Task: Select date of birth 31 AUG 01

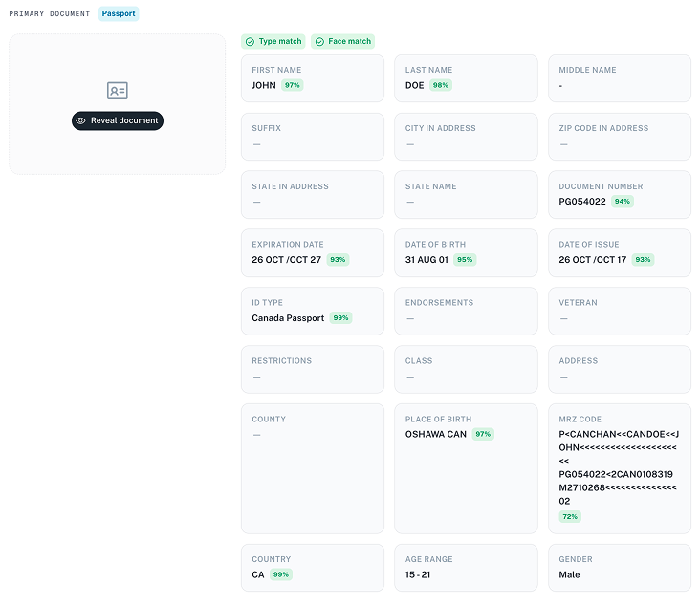Action: tap(427, 260)
